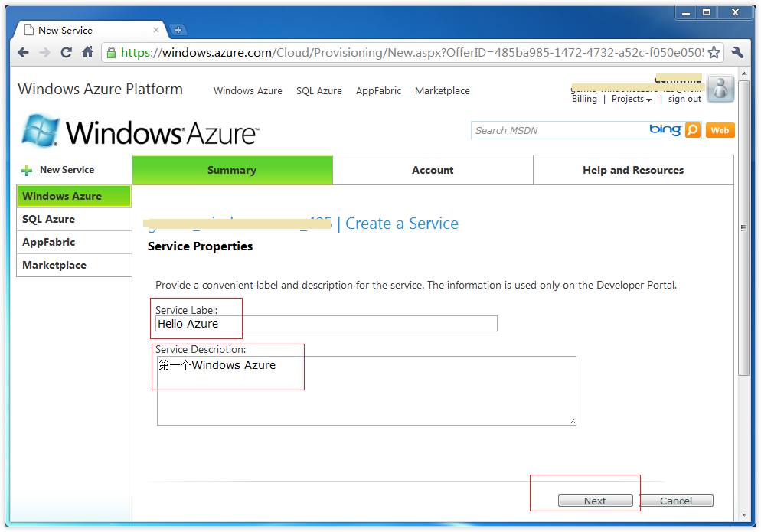The image size is (761, 532).
Task: Open the Billing link
Action: coord(584,99)
